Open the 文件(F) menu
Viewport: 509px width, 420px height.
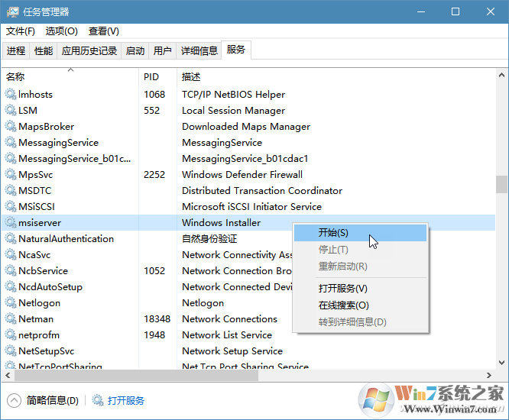coord(21,31)
